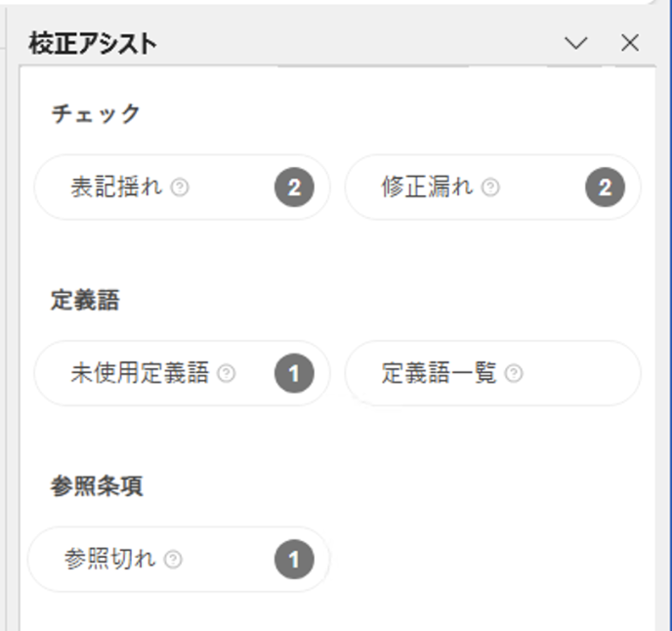This screenshot has width=672, height=631.
Task: Show the help info for 参照切れ
Action: tap(173, 560)
